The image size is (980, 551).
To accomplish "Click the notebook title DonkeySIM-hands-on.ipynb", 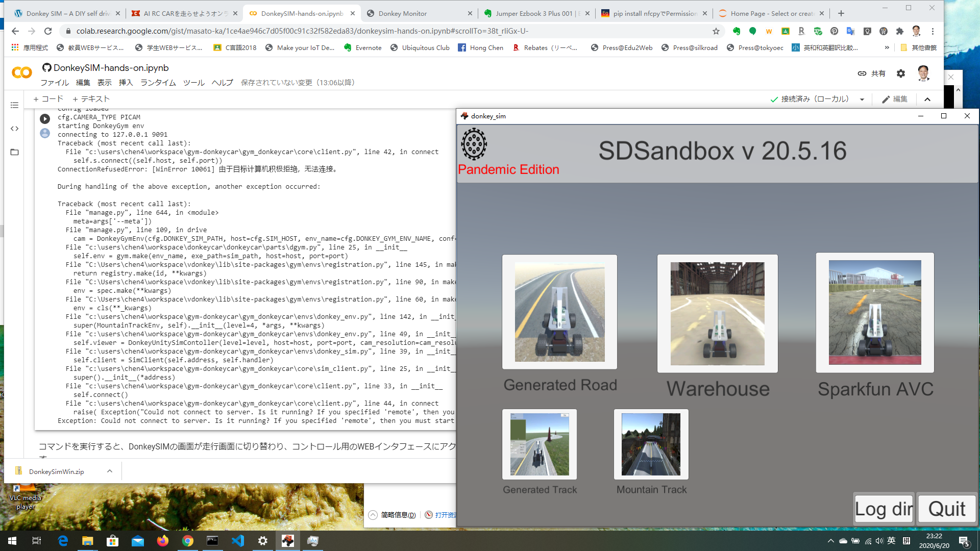I will coord(111,68).
